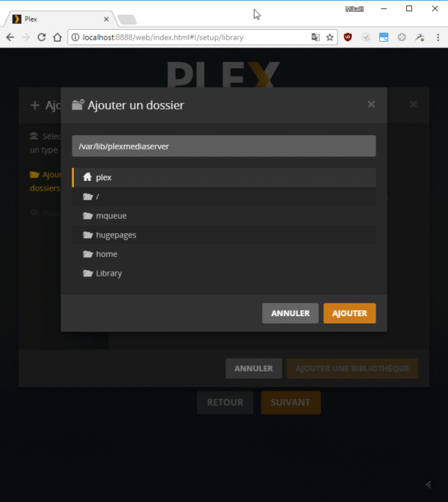Image resolution: width=448 pixels, height=502 pixels.
Task: Open the Library folder entry
Action: tap(224, 273)
